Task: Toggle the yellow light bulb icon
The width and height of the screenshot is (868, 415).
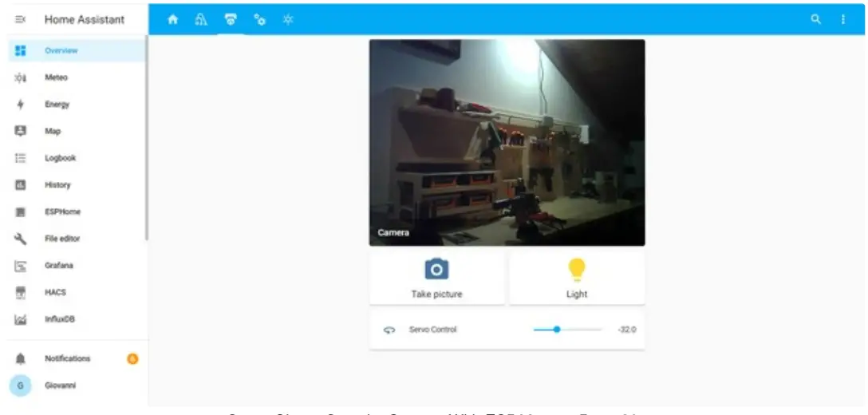Action: (576, 270)
